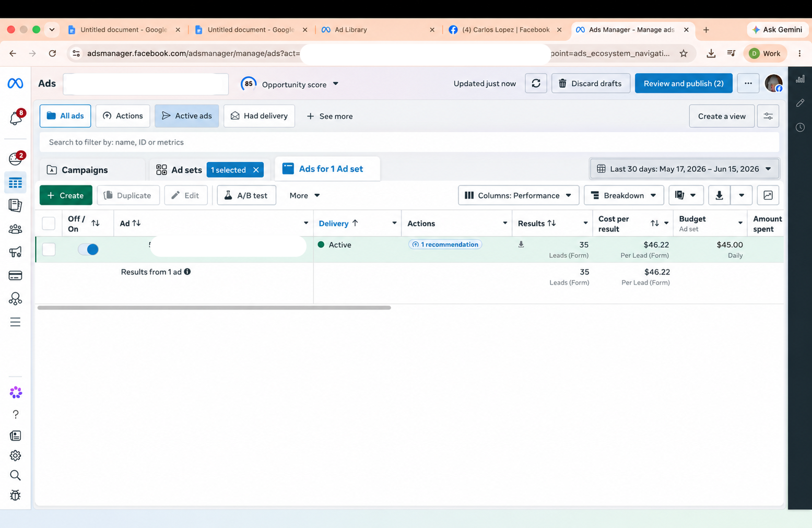Open the help question mark icon

pos(16,414)
